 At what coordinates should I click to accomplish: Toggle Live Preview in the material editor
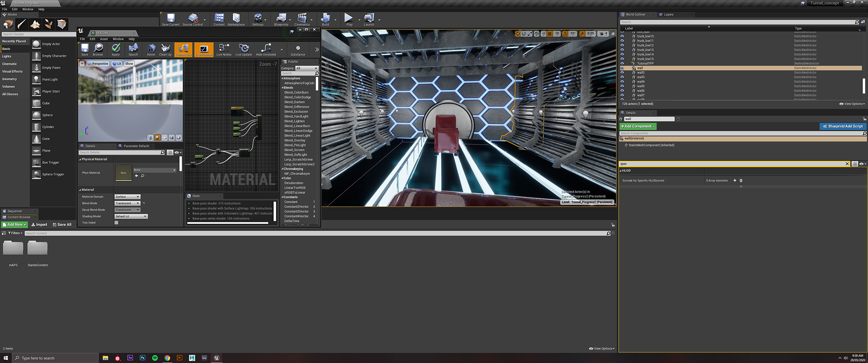(204, 50)
